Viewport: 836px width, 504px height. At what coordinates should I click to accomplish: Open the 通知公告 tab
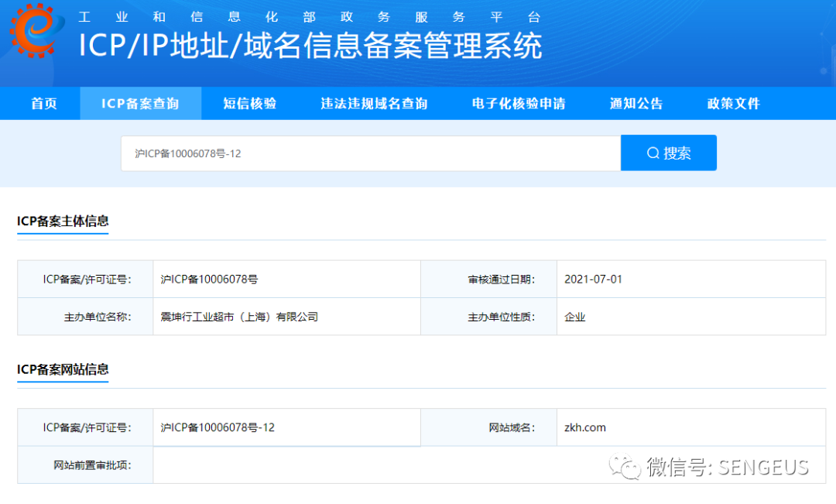[x=636, y=104]
